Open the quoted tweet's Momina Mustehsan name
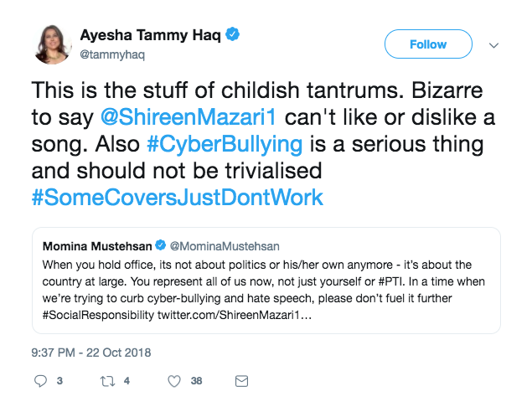The image size is (532, 412). click(x=96, y=246)
